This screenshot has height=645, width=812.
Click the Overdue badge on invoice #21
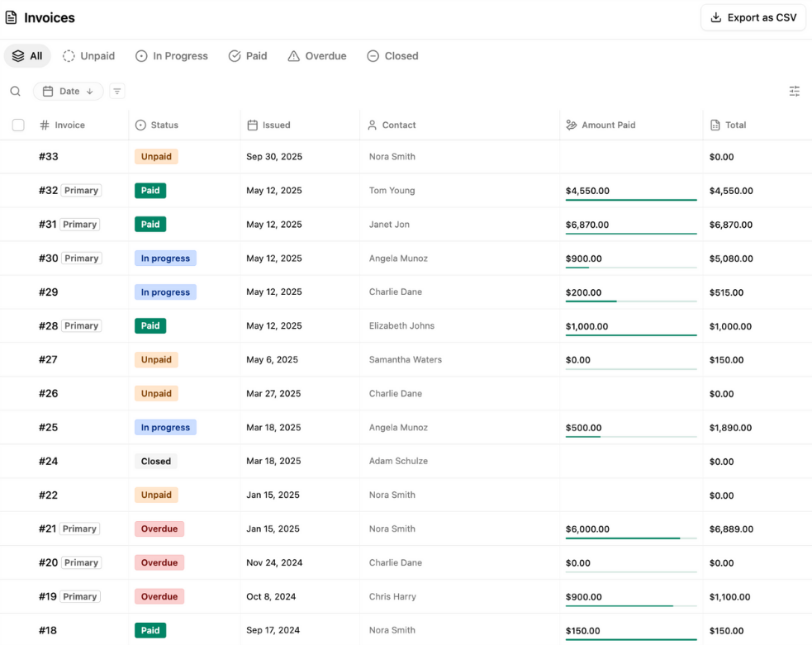coord(159,529)
